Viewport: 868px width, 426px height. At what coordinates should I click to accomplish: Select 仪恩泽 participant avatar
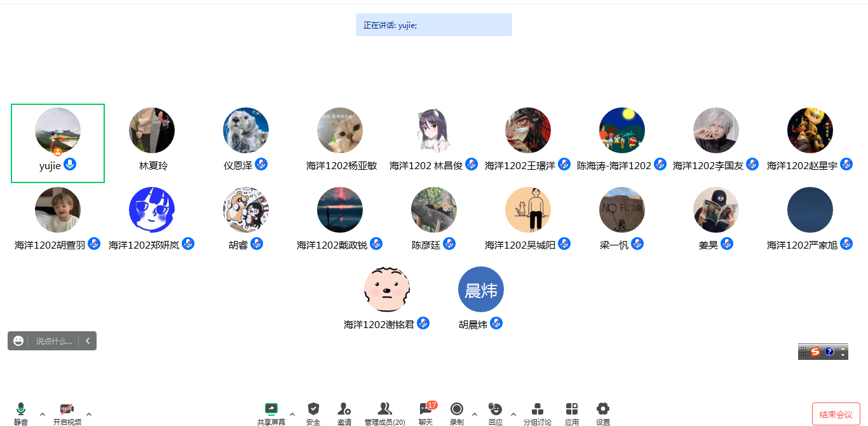246,130
